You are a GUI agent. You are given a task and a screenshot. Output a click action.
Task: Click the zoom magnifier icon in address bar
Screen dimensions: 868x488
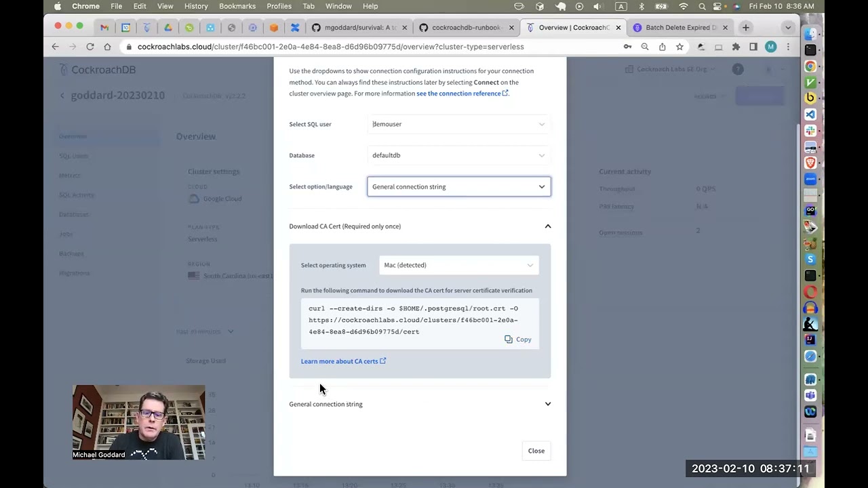645,47
